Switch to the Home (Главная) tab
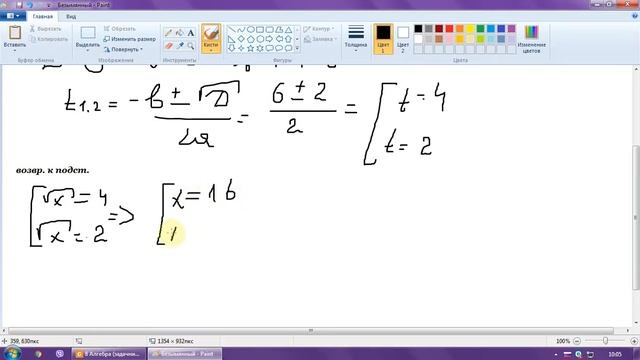The image size is (640, 360). [42, 16]
